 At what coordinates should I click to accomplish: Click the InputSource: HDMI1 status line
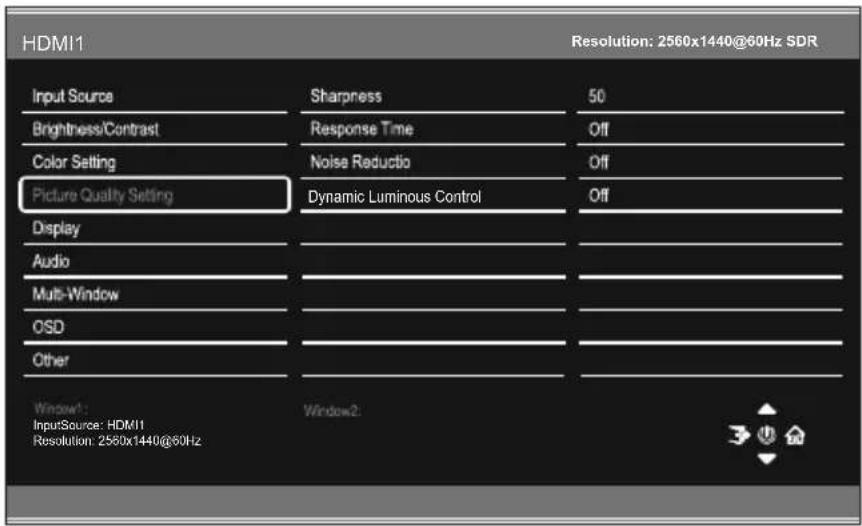pos(89,425)
